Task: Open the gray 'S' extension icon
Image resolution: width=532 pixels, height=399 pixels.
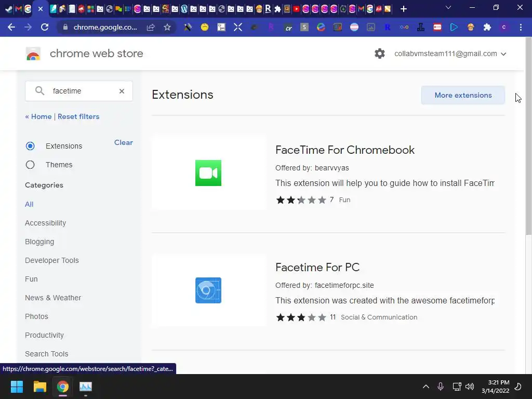Action: point(304,27)
